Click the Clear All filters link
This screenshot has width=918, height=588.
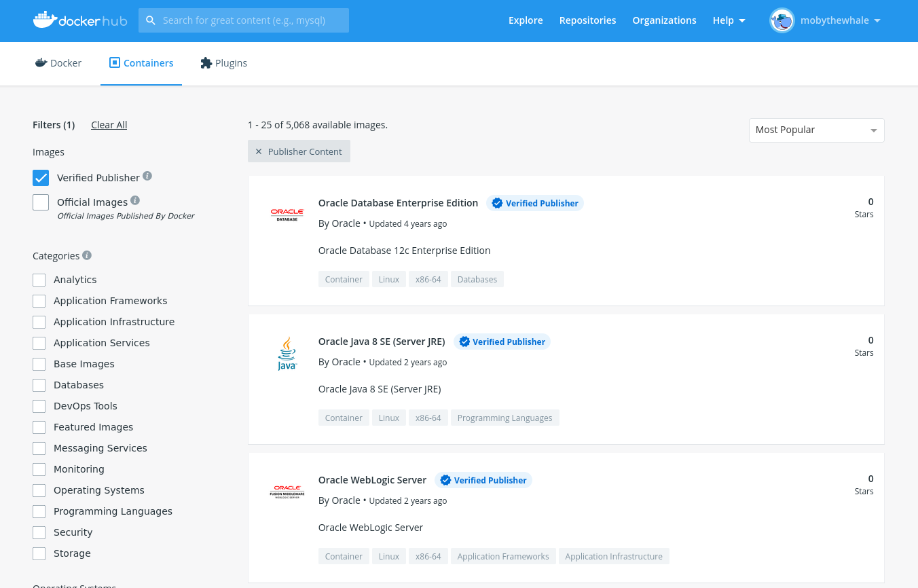tap(109, 125)
